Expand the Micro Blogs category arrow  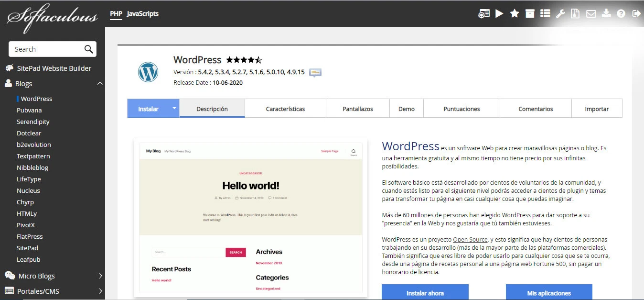[x=100, y=276]
